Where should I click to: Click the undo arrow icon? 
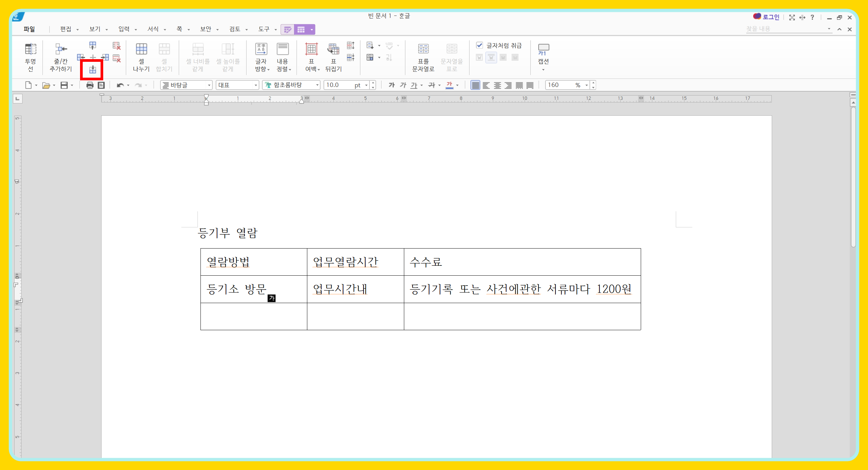pos(120,85)
